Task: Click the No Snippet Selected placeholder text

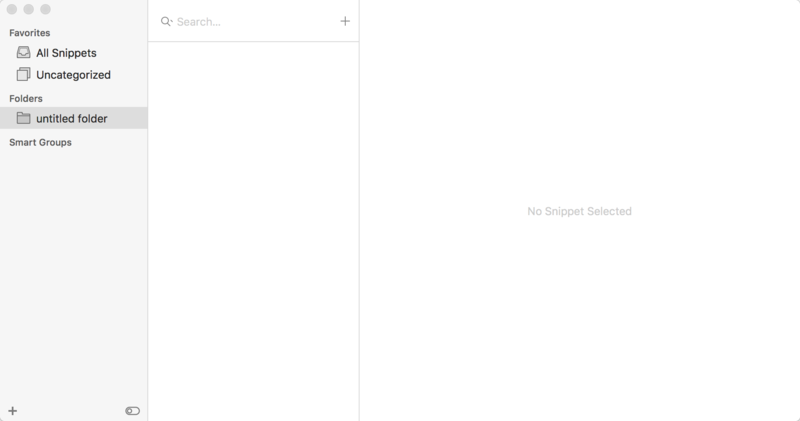Action: (579, 211)
